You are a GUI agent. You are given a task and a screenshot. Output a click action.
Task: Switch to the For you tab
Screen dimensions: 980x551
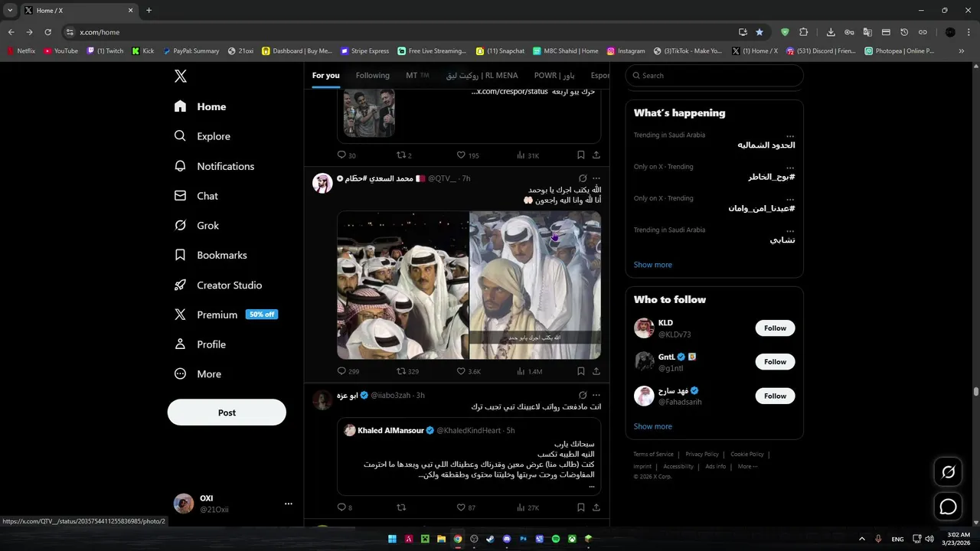click(325, 76)
